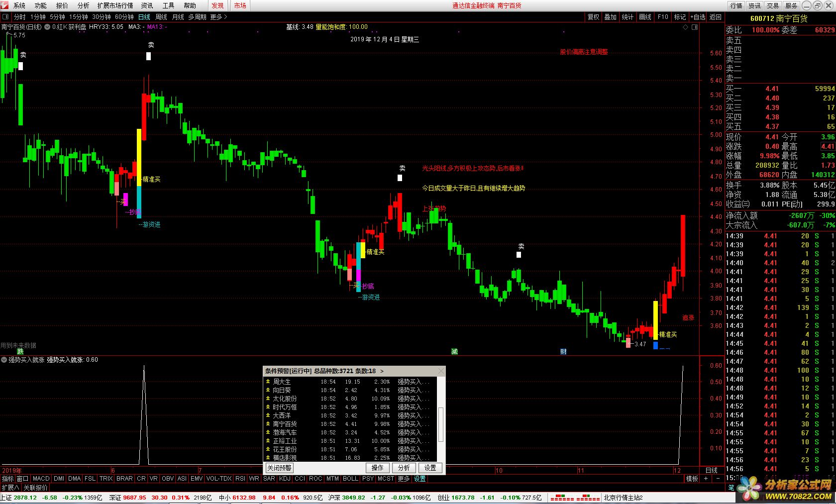Close the 条件预警 popup window

click(440, 371)
